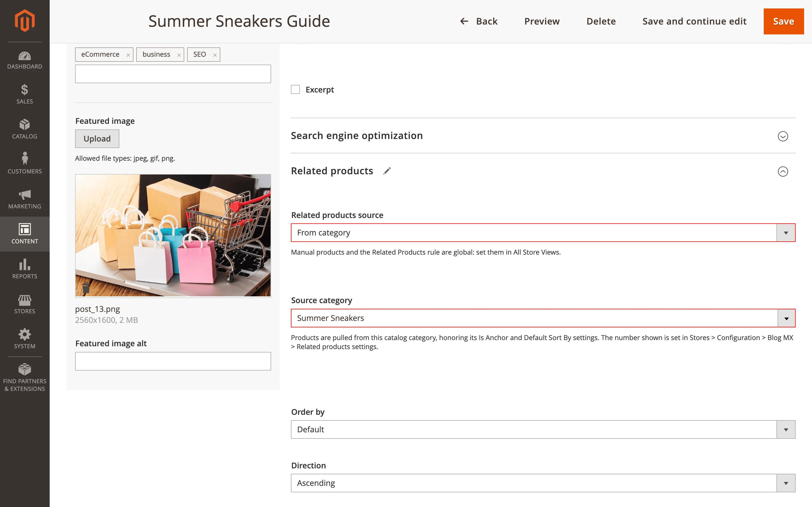Open the Reports menu

click(25, 269)
